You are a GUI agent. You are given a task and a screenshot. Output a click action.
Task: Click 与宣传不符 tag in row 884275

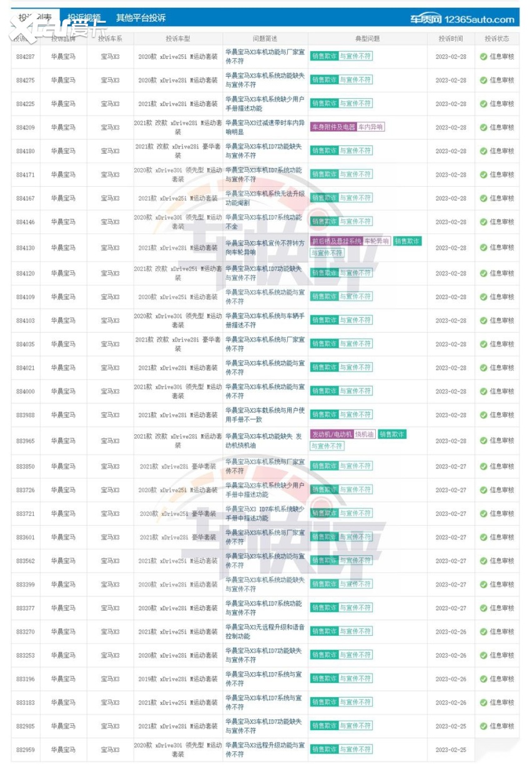pos(356,80)
